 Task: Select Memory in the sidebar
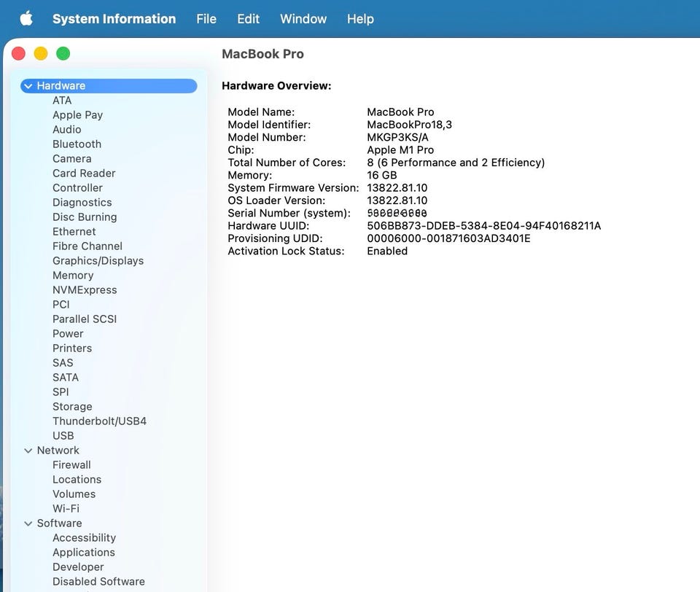(x=73, y=276)
